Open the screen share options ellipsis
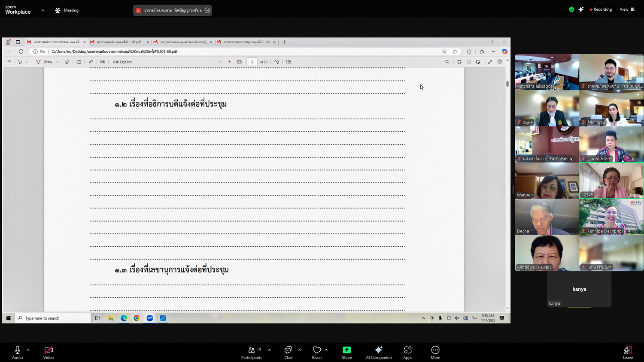 207,10
